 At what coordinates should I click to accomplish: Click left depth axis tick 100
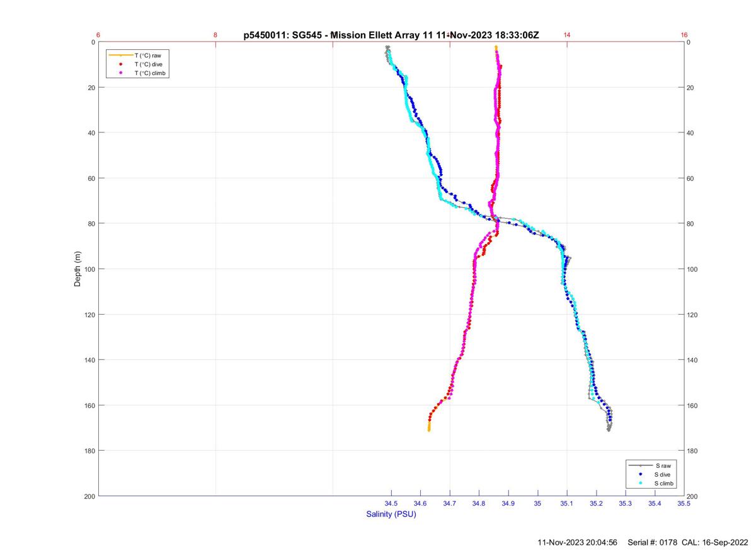point(89,269)
